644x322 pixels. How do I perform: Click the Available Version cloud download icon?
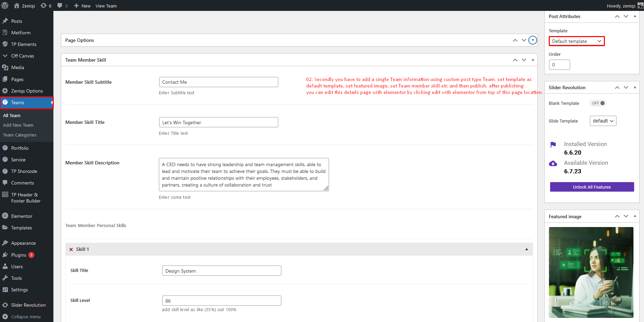click(553, 163)
